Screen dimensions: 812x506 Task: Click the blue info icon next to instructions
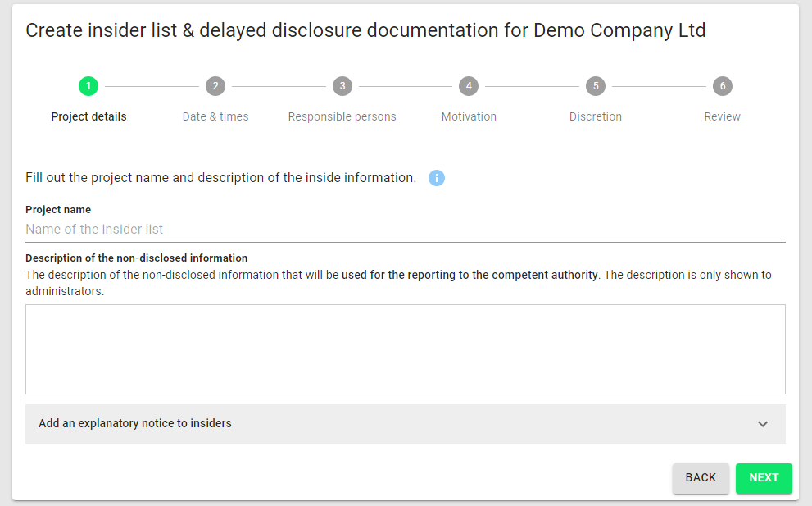point(437,178)
